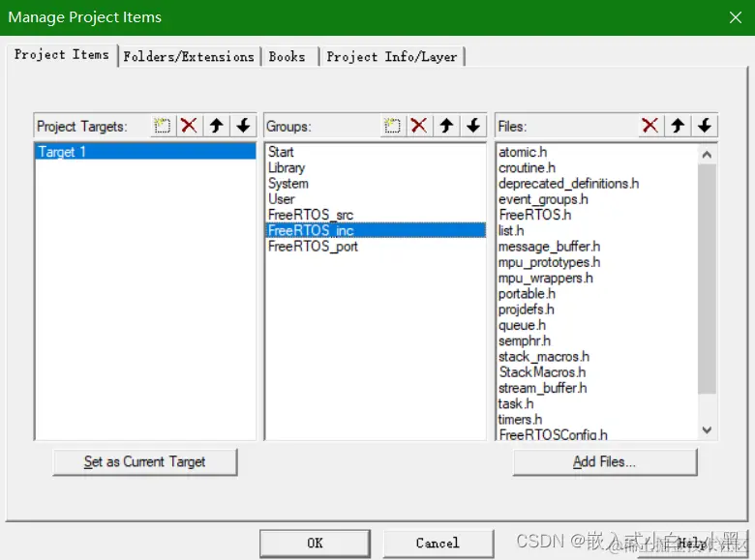Move selected file up

coord(678,126)
